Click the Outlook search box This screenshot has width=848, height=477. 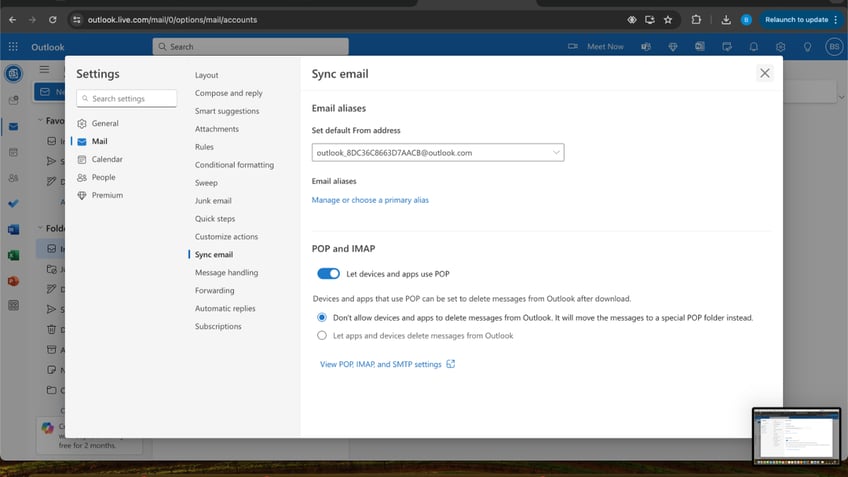pos(250,47)
